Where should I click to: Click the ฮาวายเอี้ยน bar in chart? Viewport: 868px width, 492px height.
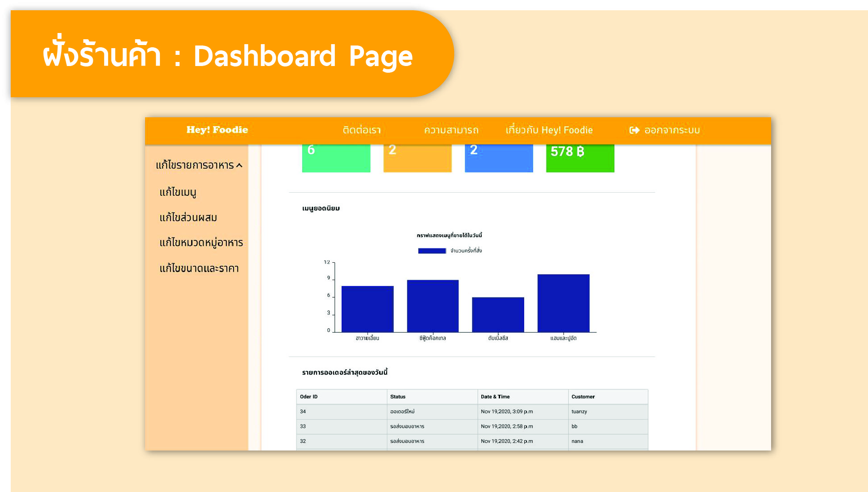(x=367, y=309)
